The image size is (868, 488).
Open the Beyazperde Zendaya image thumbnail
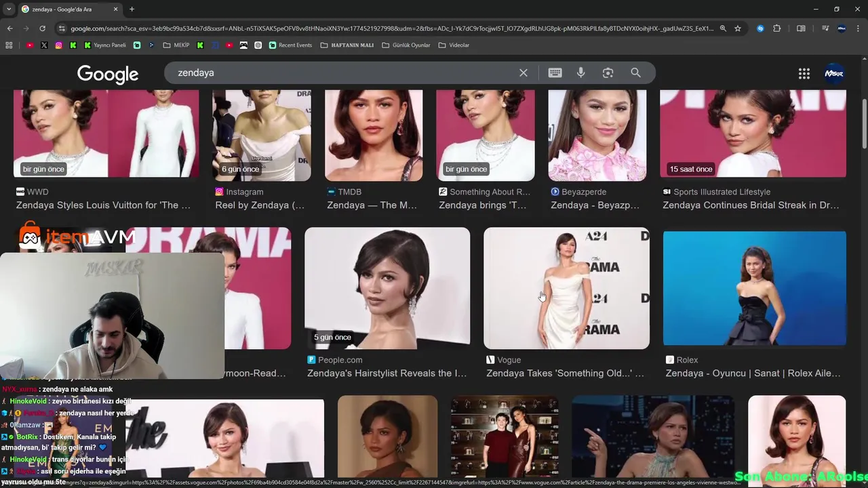(x=597, y=135)
